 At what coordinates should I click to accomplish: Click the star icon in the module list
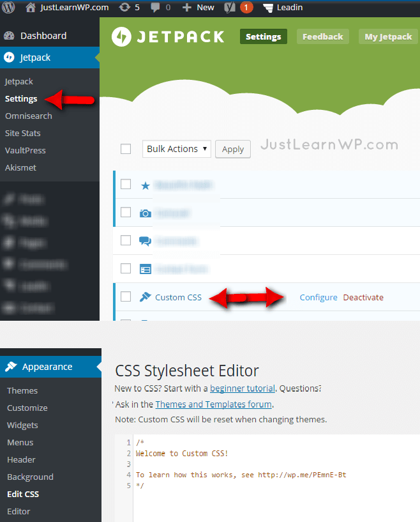146,185
